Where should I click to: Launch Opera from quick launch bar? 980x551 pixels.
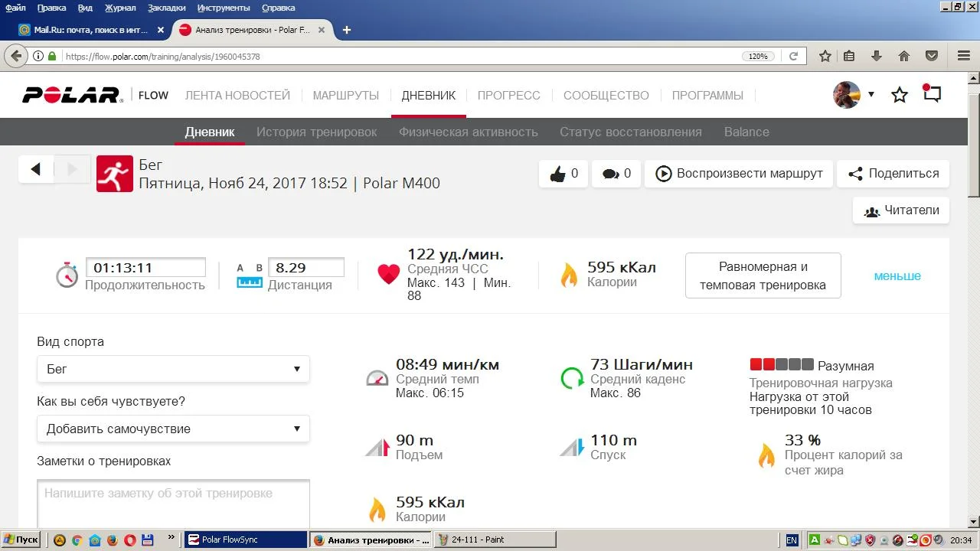coord(129,540)
